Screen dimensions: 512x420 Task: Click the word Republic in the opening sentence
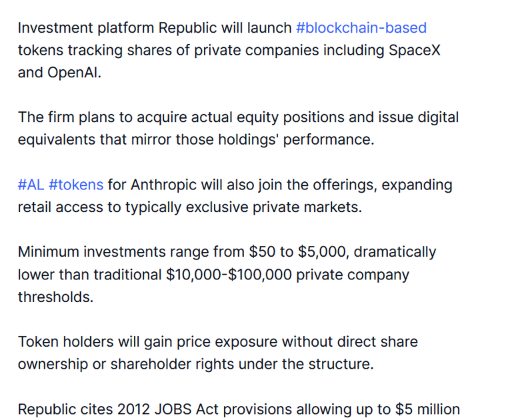point(187,28)
